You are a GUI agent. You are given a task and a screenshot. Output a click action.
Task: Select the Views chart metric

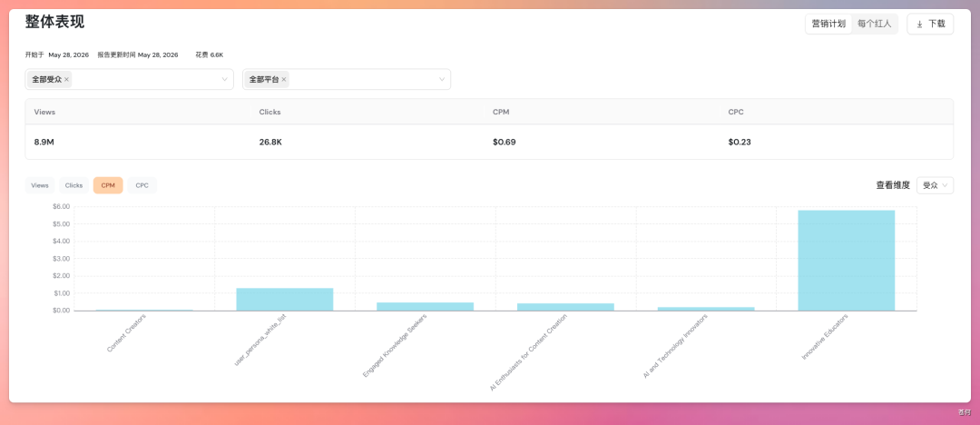point(40,185)
